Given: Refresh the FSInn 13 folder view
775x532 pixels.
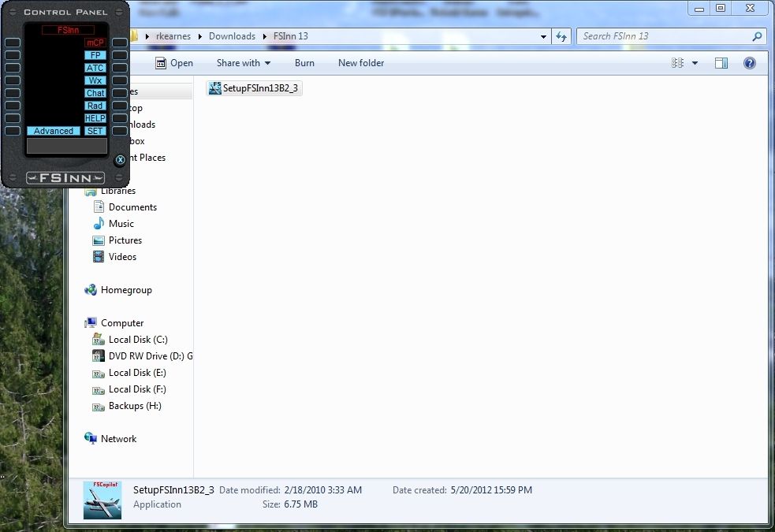Looking at the screenshot, I should pyautogui.click(x=561, y=36).
